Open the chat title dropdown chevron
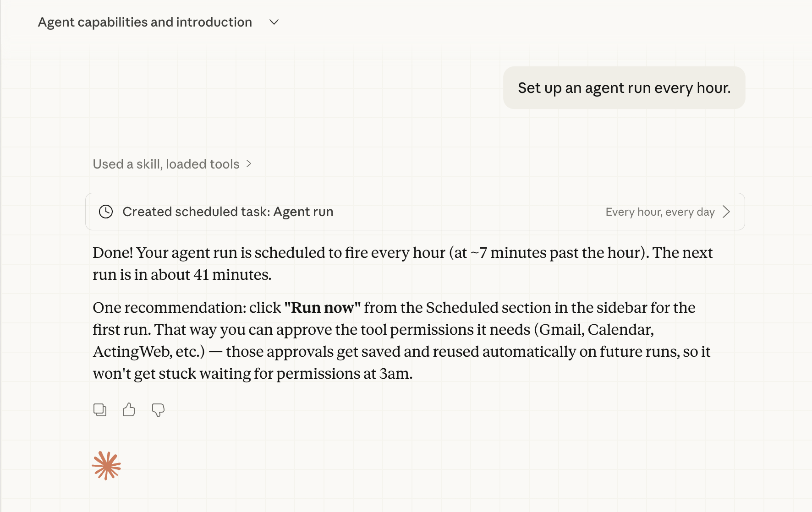The height and width of the screenshot is (512, 812). pos(274,22)
